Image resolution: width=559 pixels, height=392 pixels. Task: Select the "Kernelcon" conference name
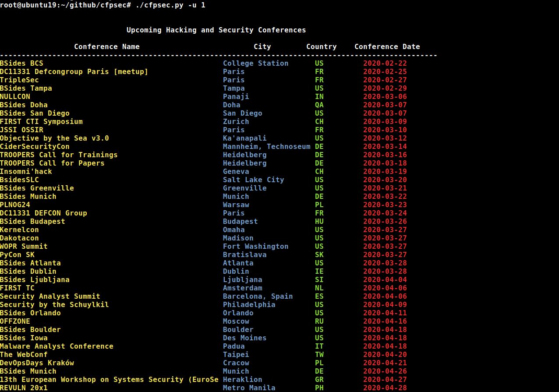pyautogui.click(x=19, y=230)
